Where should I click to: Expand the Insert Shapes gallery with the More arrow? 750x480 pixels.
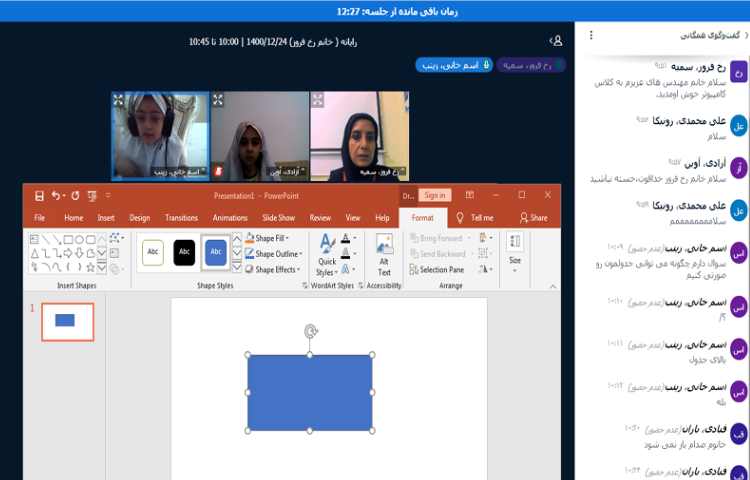click(101, 267)
